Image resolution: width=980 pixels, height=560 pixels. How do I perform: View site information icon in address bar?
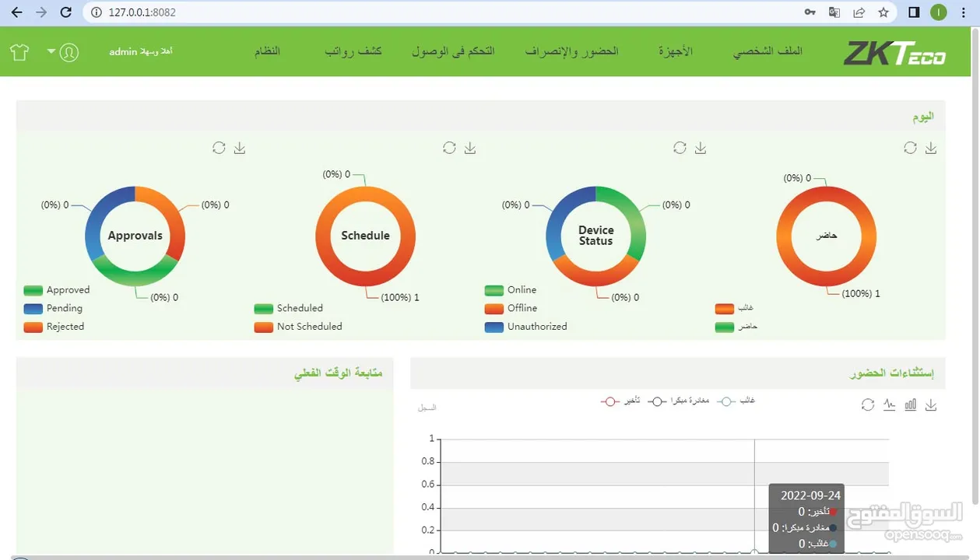pyautogui.click(x=97, y=12)
